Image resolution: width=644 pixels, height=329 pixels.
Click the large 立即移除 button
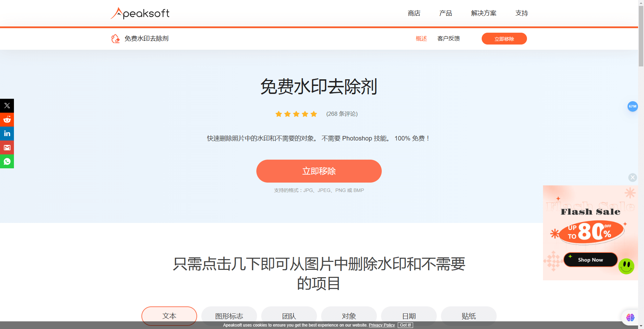point(319,171)
